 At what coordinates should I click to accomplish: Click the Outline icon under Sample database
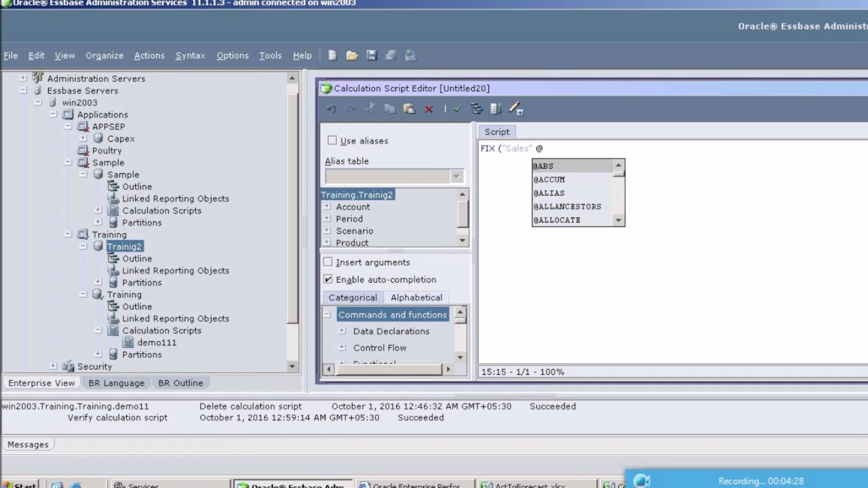113,186
